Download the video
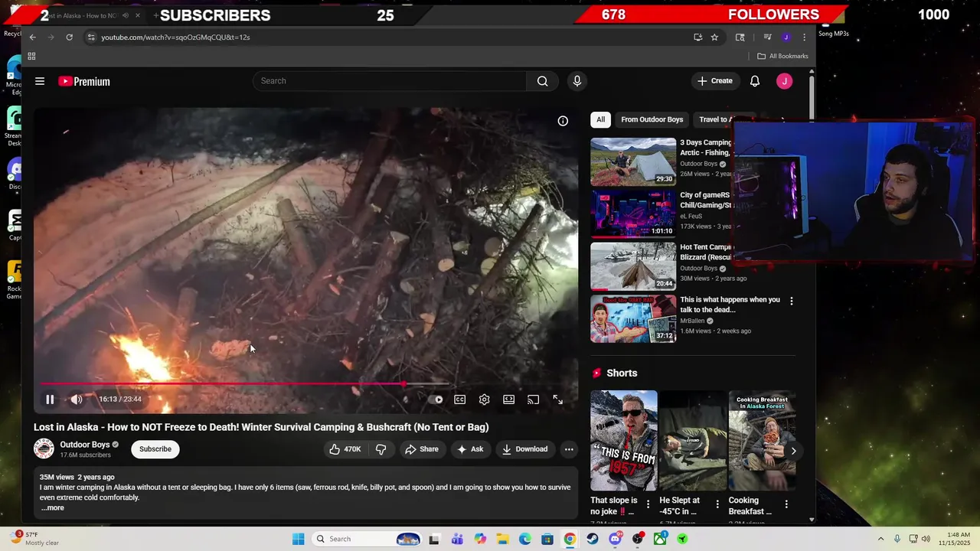The image size is (980, 551). coord(525,449)
